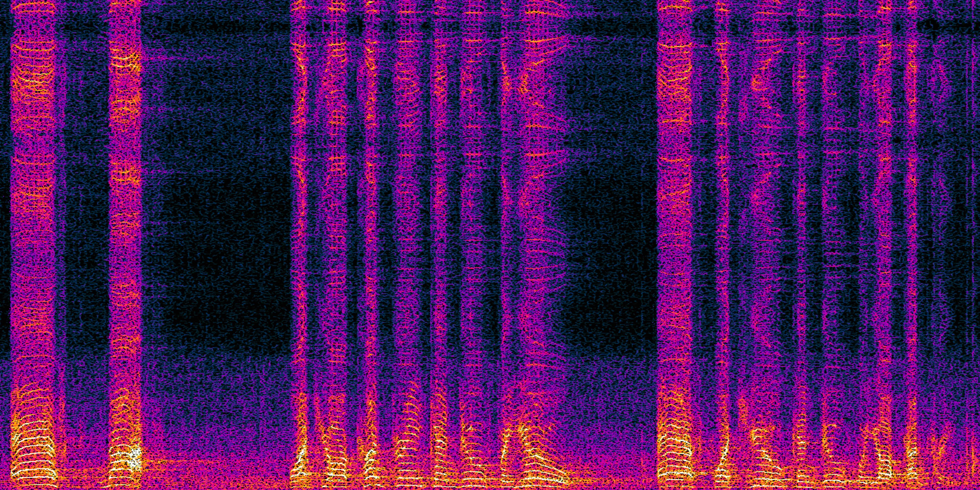Click the first bright vocal burst at far left
The height and width of the screenshot is (490, 980).
(33, 244)
